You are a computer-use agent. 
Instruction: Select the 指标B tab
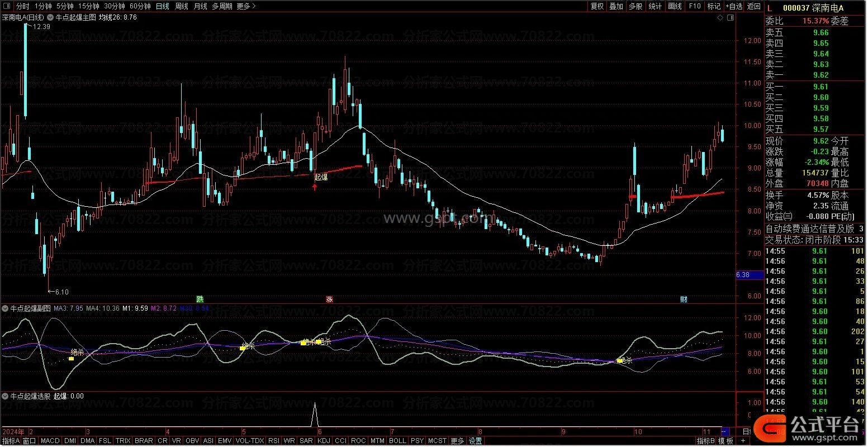tap(705, 441)
